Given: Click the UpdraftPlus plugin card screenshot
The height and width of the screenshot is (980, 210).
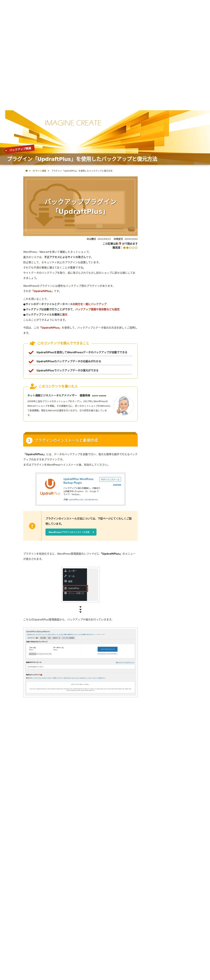Looking at the screenshot, I should 80,489.
